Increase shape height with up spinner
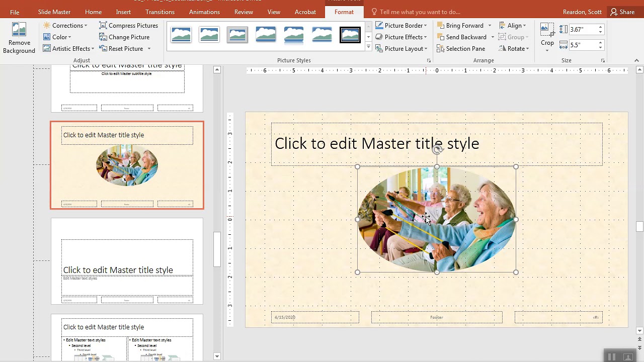 tap(600, 28)
